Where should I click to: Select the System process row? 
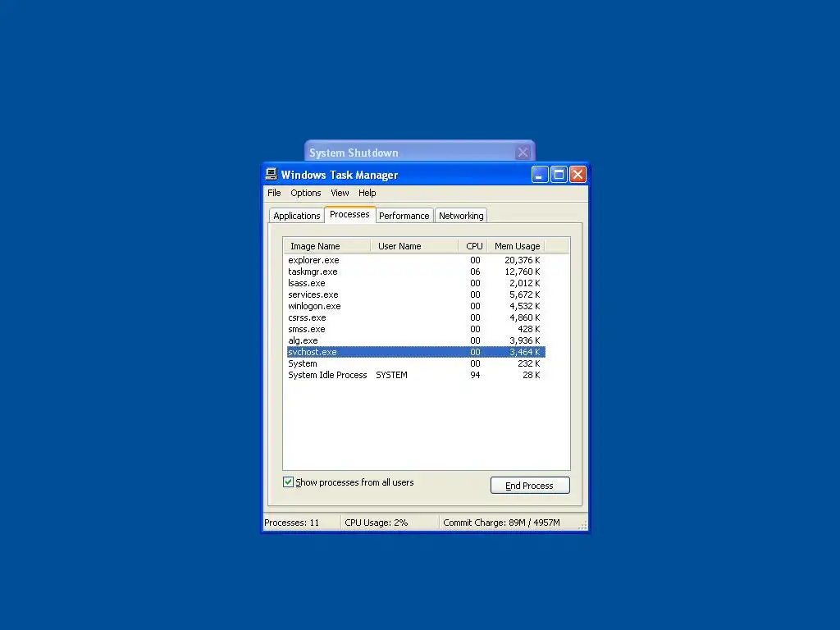click(416, 363)
